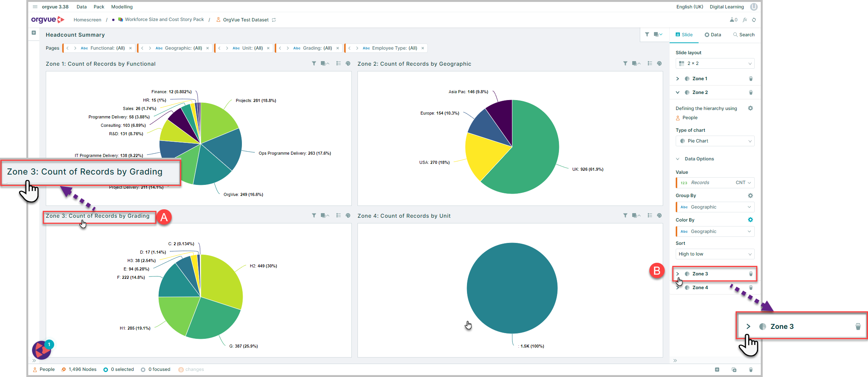Collapse the Data Options section
The width and height of the screenshot is (868, 377).
pyautogui.click(x=678, y=159)
